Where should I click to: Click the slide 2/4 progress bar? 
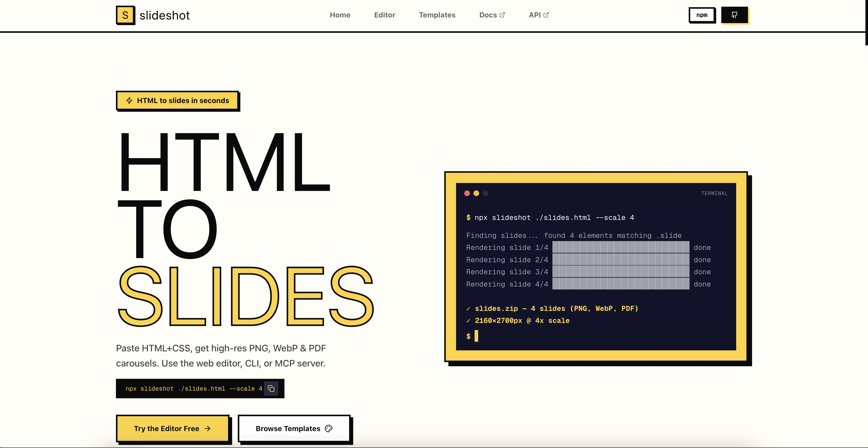click(x=621, y=260)
